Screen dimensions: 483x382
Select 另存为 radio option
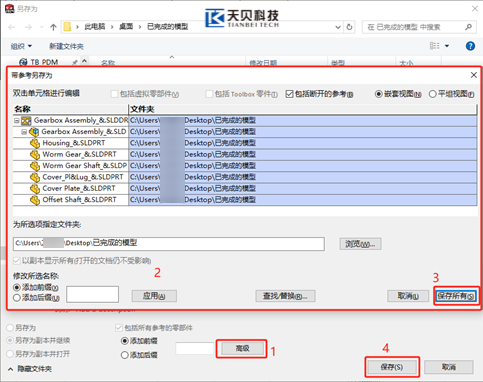pyautogui.click(x=10, y=328)
